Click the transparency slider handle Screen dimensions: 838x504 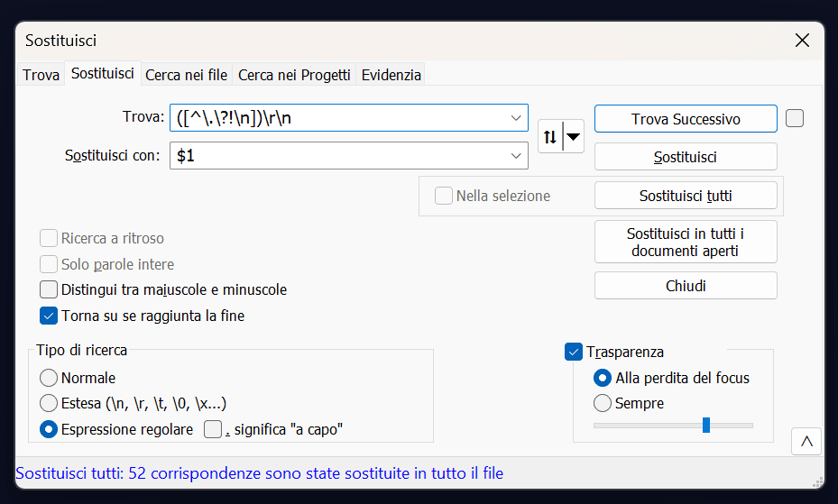click(706, 425)
